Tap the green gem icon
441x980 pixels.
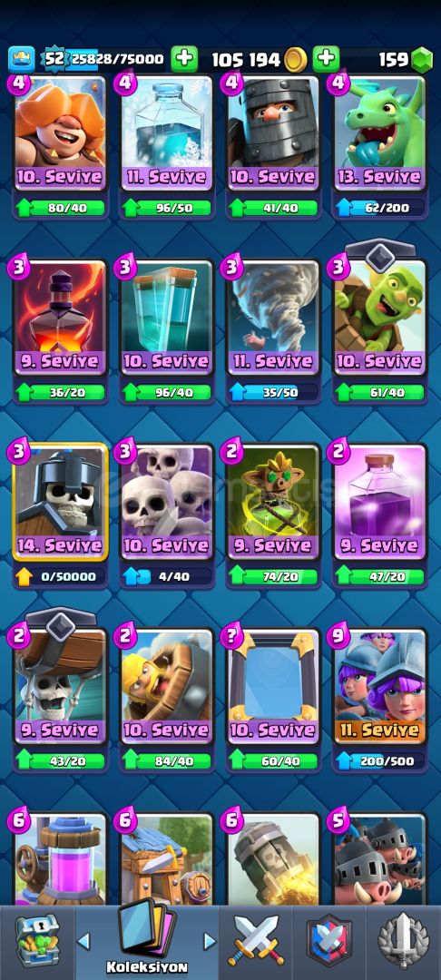pos(422,59)
